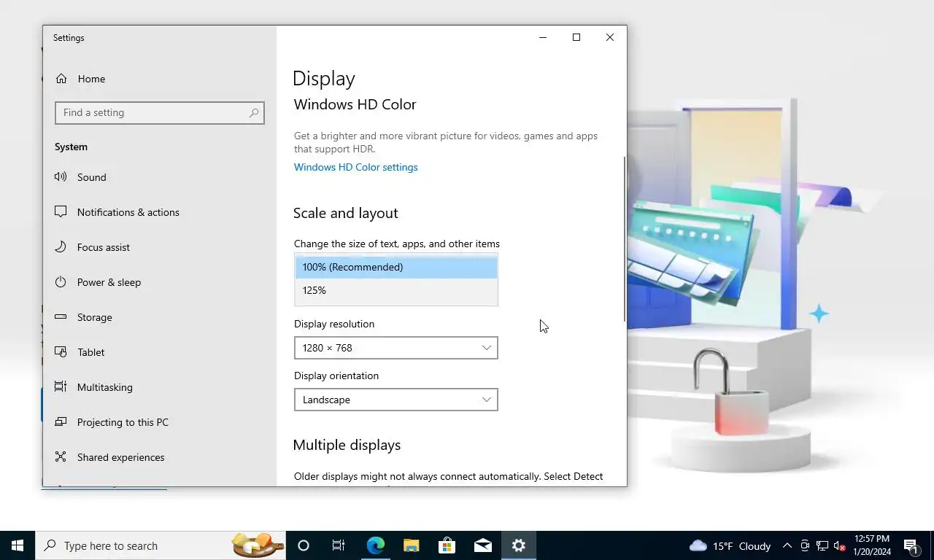Open Meet Now in the system tray
The width and height of the screenshot is (934, 560).
805,545
